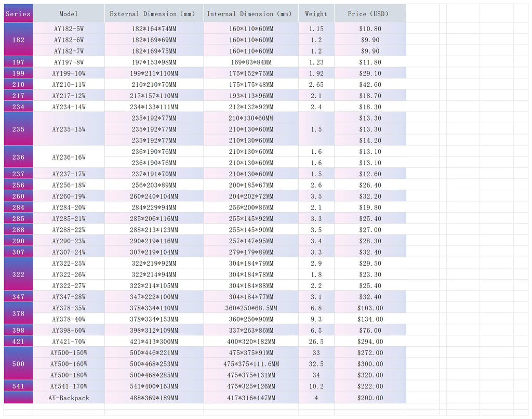Select model cell AY182-5W
This screenshot has height=419, width=532.
click(69, 29)
